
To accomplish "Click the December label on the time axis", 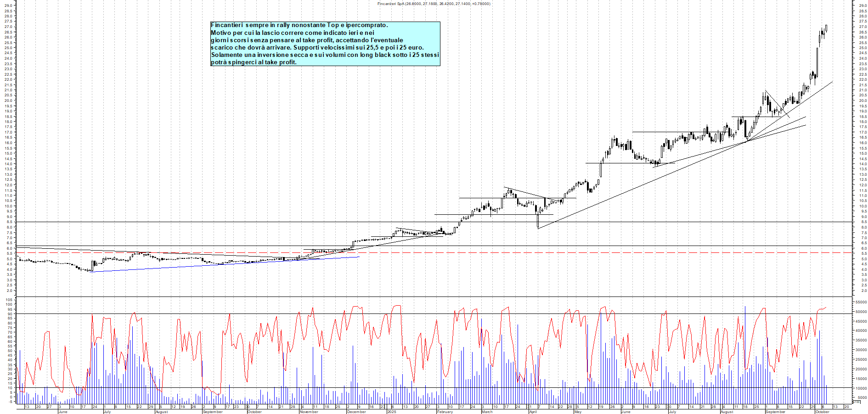I will pos(356,412).
